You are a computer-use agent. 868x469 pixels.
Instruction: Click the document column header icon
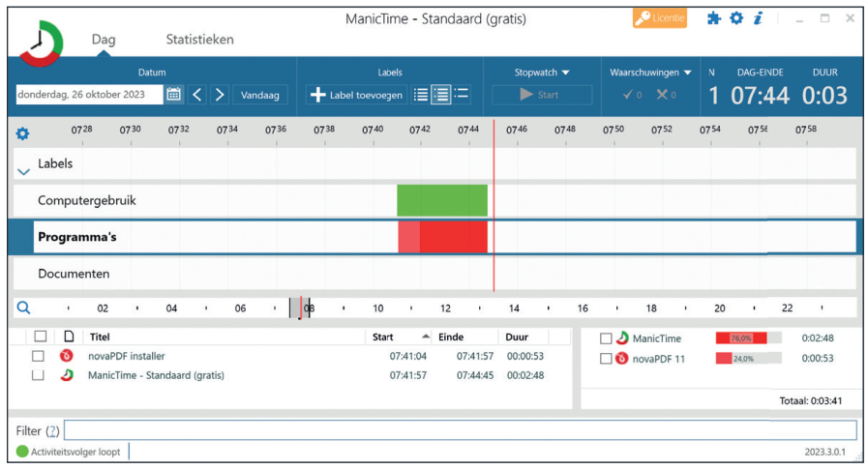click(69, 337)
